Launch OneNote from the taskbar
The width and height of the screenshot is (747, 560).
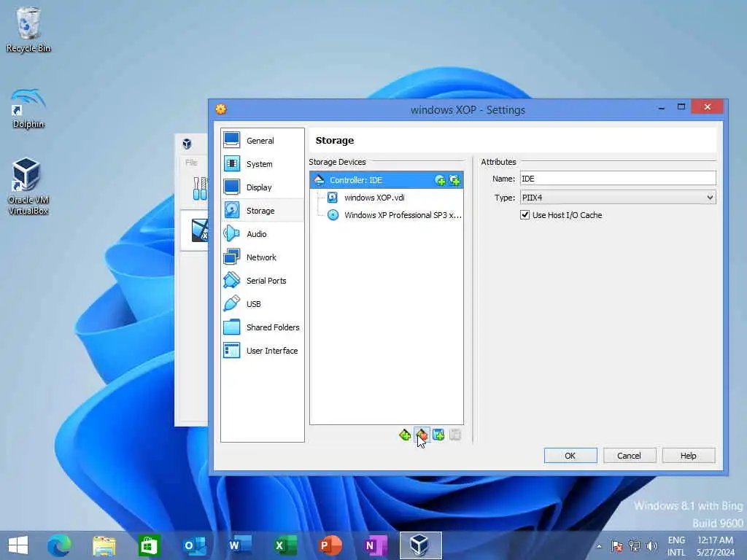[376, 545]
